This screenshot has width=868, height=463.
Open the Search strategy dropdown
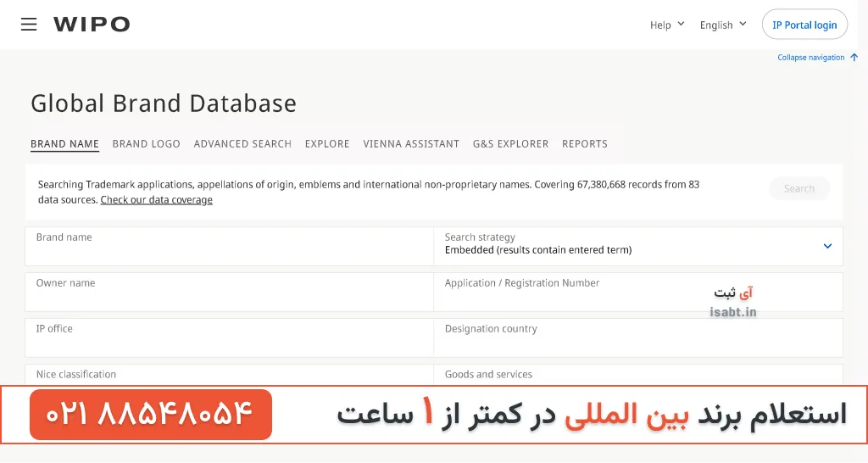point(638,247)
